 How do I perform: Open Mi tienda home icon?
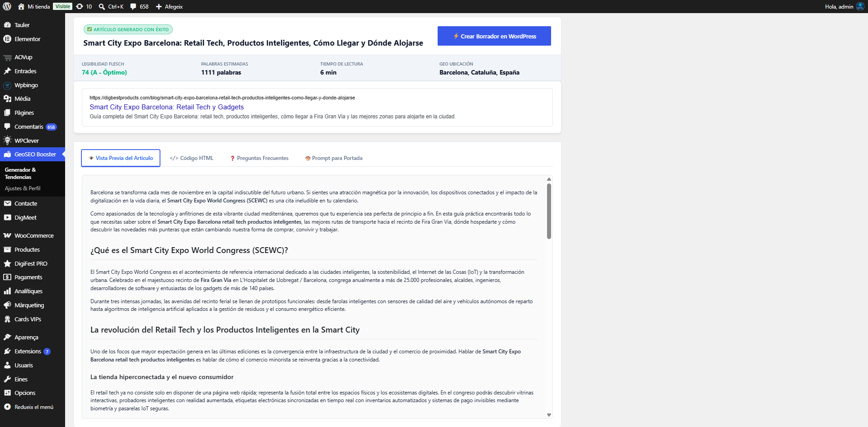pos(21,6)
